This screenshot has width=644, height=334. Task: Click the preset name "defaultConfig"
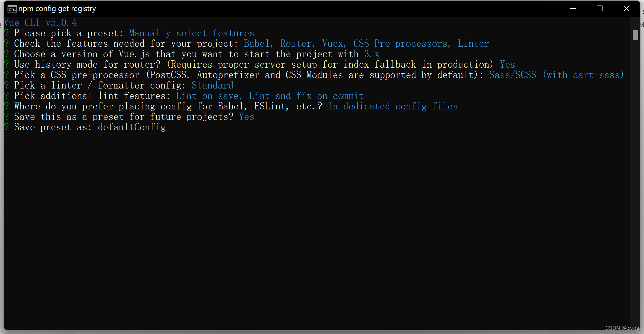click(x=132, y=127)
